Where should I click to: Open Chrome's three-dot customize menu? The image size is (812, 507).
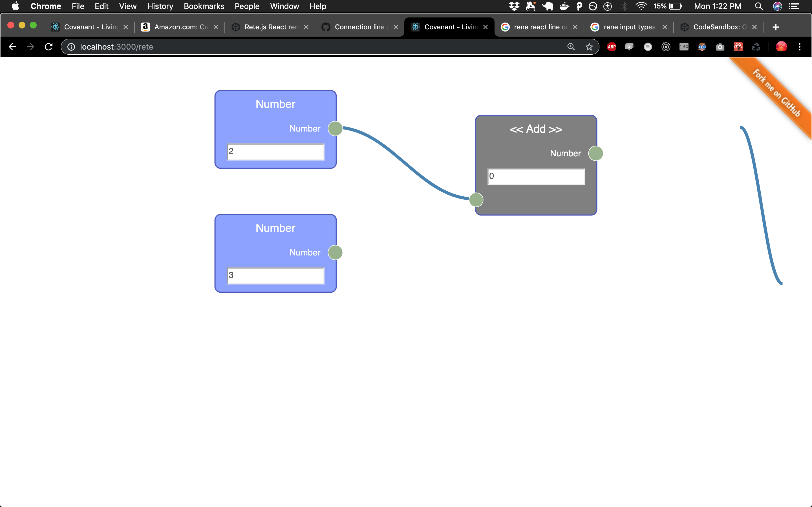pos(800,47)
